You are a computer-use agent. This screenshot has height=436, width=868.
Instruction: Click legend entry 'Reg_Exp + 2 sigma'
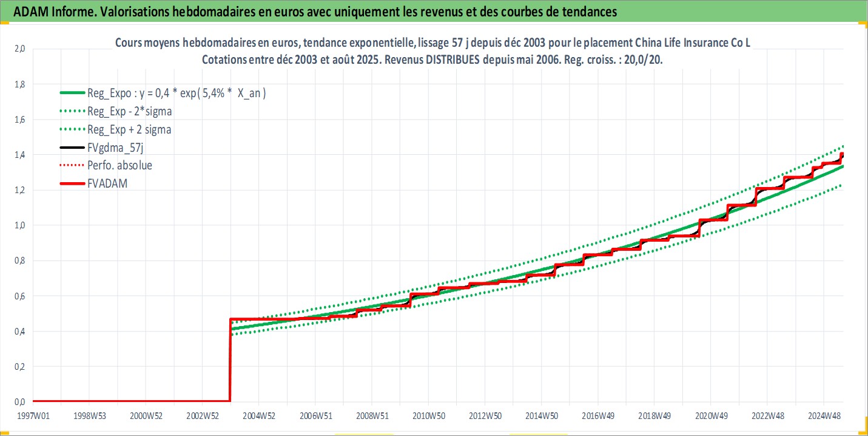pyautogui.click(x=130, y=129)
